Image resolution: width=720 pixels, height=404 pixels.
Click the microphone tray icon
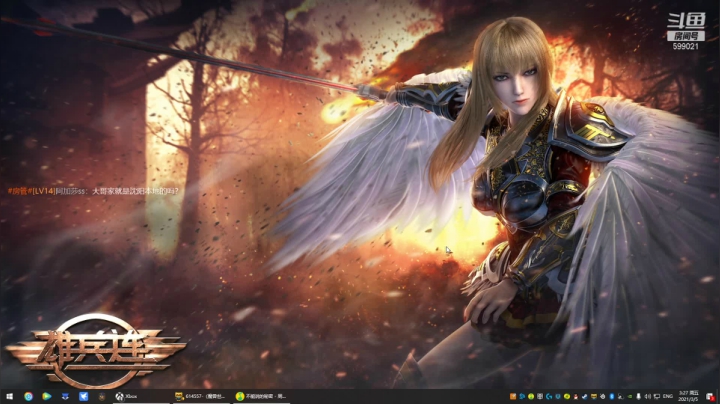(x=638, y=396)
